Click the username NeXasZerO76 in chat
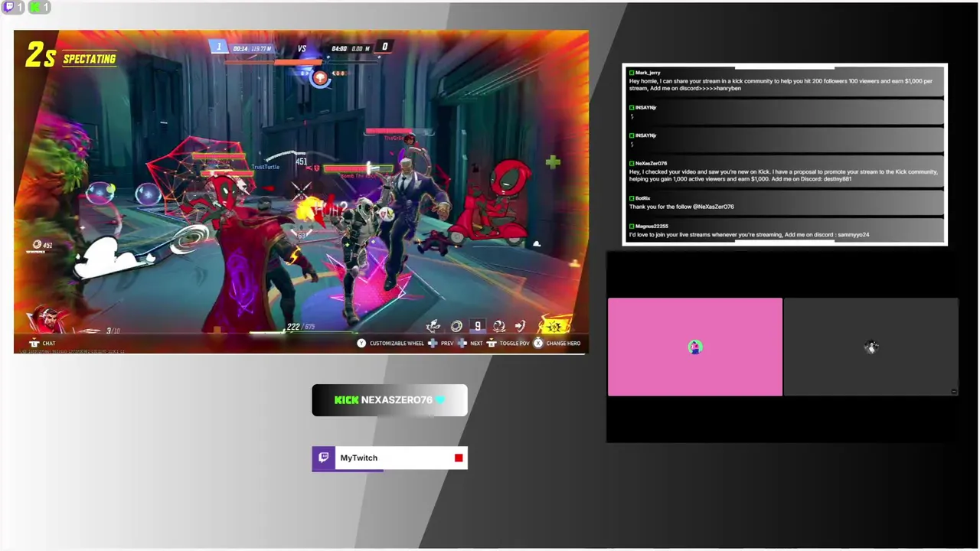This screenshot has width=980, height=551. click(651, 163)
